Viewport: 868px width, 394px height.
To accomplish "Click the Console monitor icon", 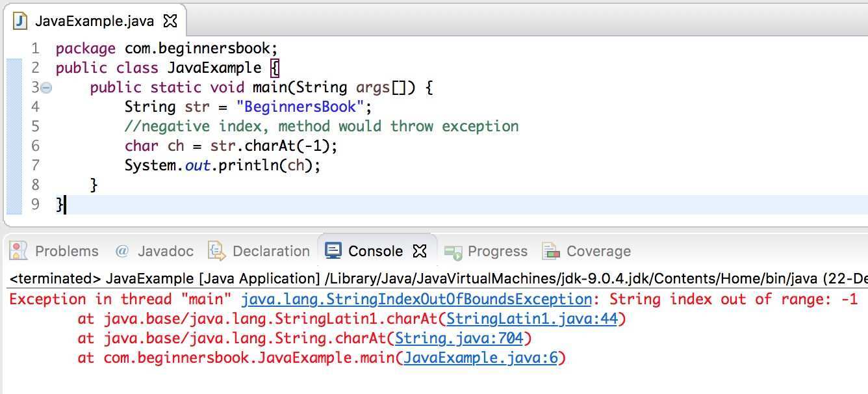I will [x=333, y=251].
